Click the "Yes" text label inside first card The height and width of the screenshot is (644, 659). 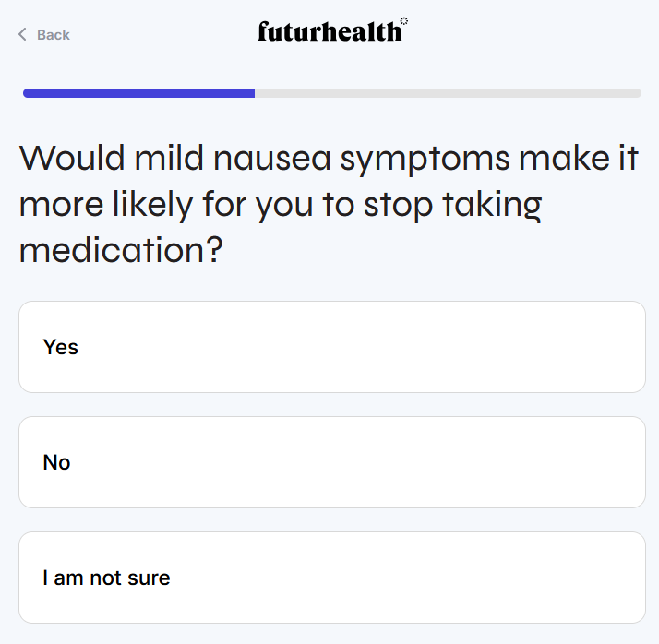point(61,347)
